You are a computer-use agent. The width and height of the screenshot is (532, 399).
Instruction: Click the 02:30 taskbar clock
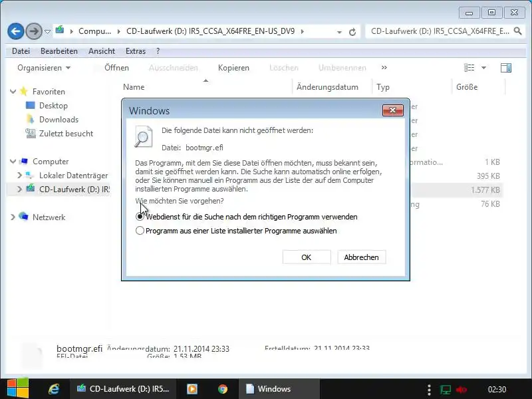[497, 389]
